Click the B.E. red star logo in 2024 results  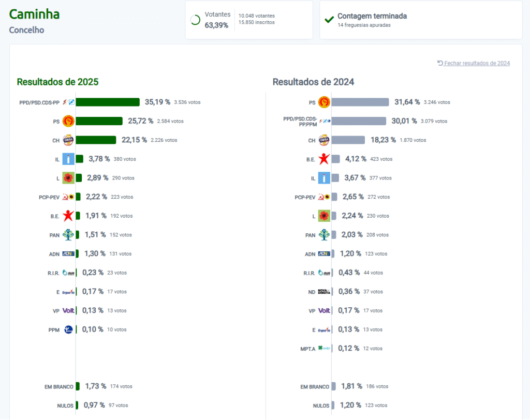[x=324, y=159]
